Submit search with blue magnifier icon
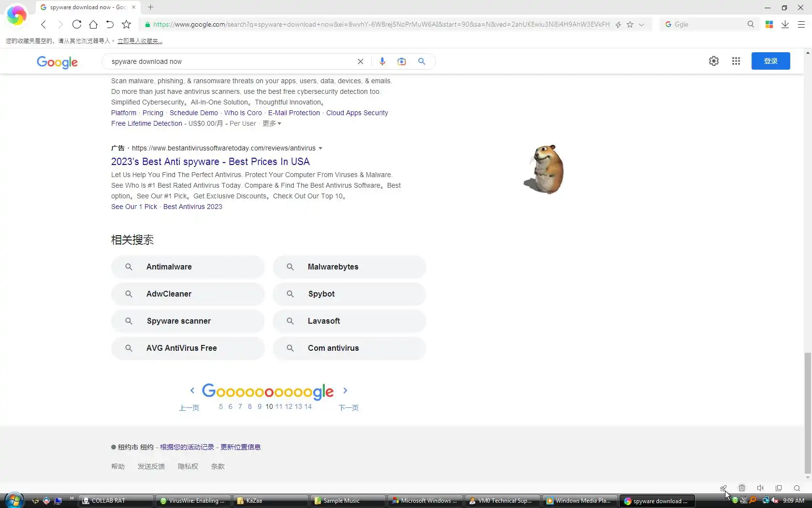The width and height of the screenshot is (812, 508). pyautogui.click(x=421, y=61)
